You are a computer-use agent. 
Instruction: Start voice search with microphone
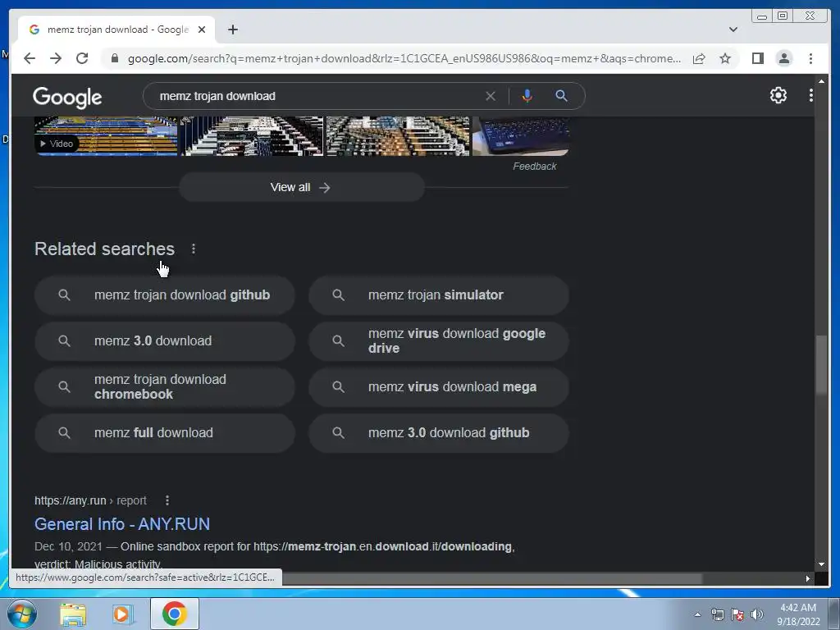(527, 96)
